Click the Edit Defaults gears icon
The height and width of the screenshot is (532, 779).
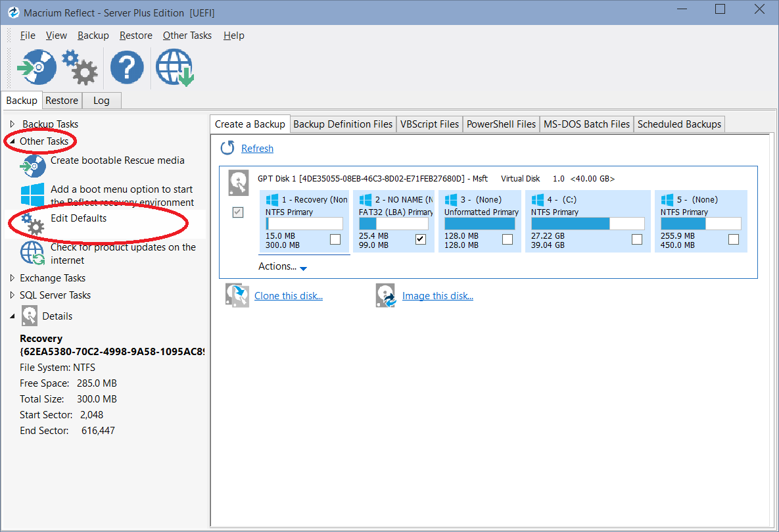click(33, 224)
